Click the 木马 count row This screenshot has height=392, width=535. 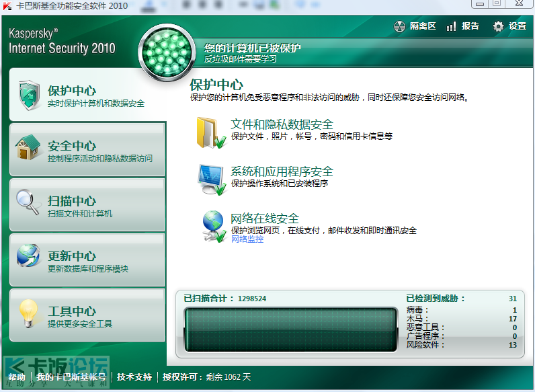(x=461, y=319)
